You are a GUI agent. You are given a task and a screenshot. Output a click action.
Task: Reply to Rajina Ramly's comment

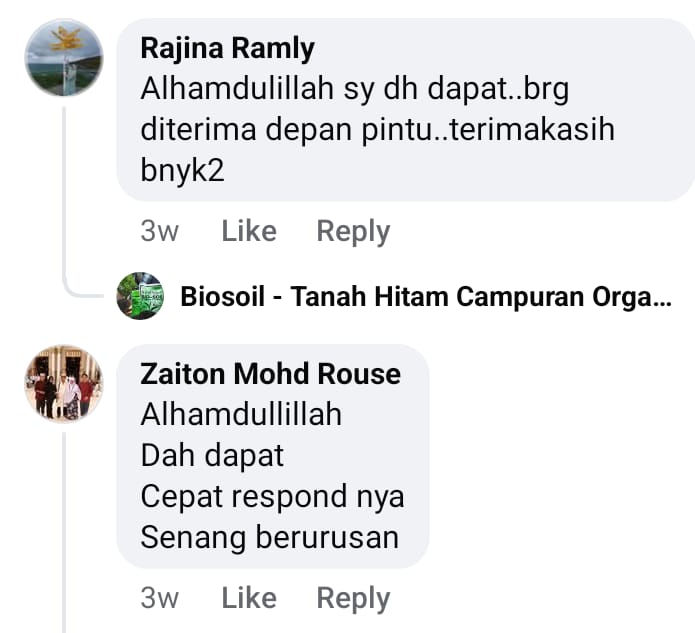[x=353, y=232]
